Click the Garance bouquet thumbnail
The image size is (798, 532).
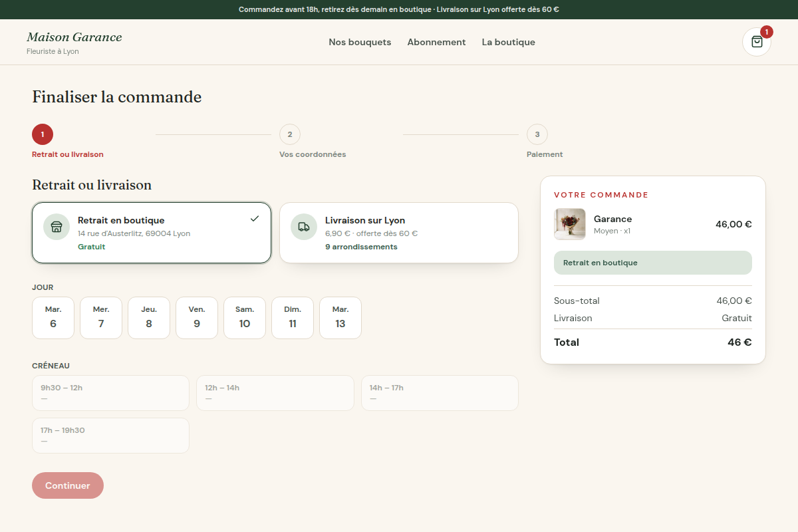coord(570,224)
